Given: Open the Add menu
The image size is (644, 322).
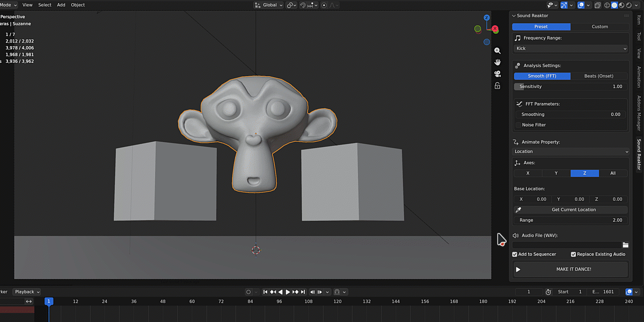Looking at the screenshot, I should [x=61, y=5].
